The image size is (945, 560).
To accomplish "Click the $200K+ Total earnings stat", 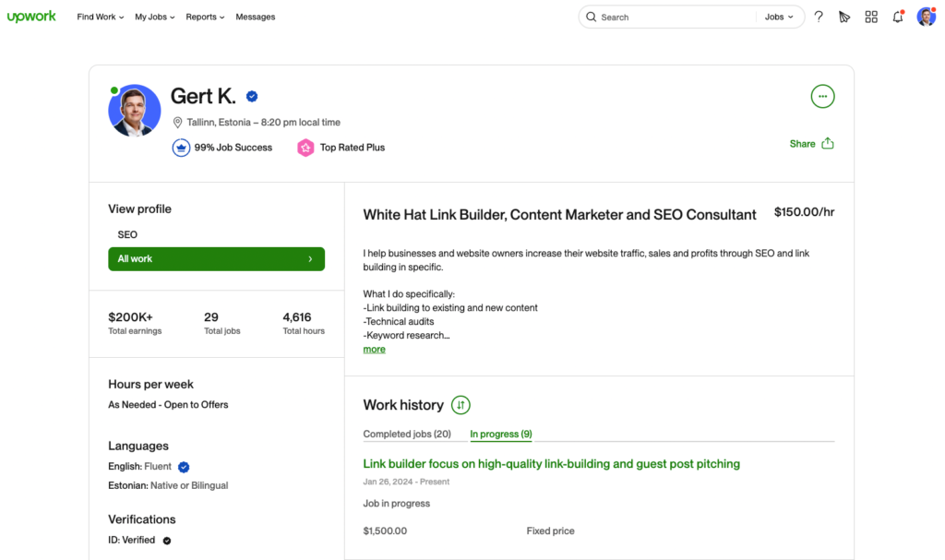I will tap(135, 323).
